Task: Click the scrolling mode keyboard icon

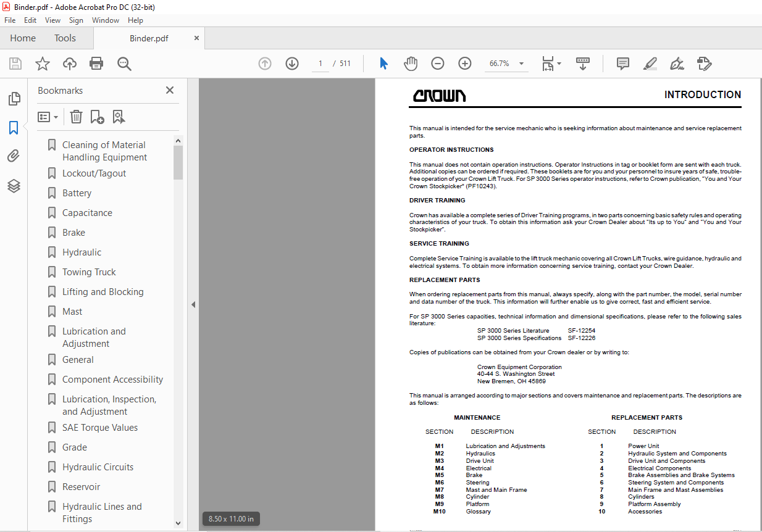Action: [x=583, y=64]
